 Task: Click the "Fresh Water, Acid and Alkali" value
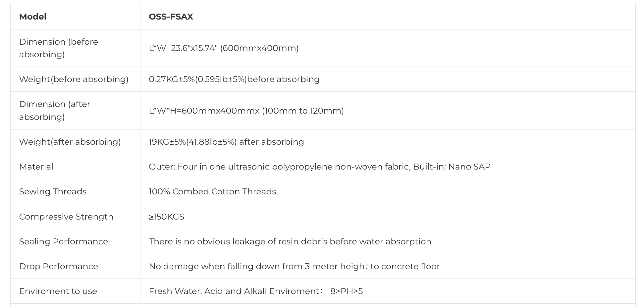click(x=256, y=291)
